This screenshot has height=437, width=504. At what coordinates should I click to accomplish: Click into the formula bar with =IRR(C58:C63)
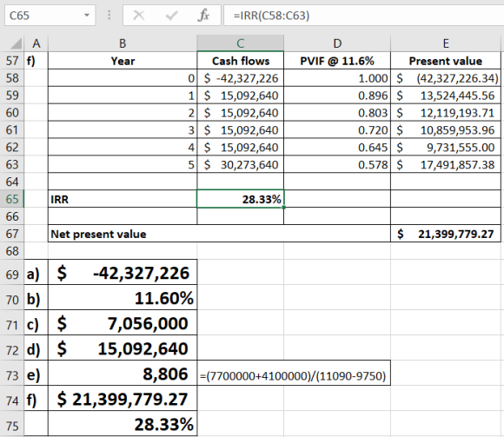coord(363,15)
